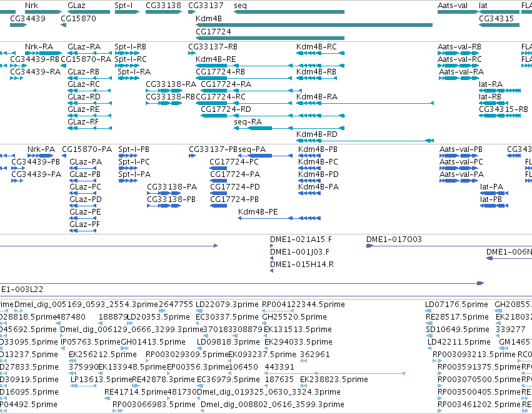Select protein 'CG15870-PA'
This screenshot has width=532, height=414.
(x=87, y=149)
